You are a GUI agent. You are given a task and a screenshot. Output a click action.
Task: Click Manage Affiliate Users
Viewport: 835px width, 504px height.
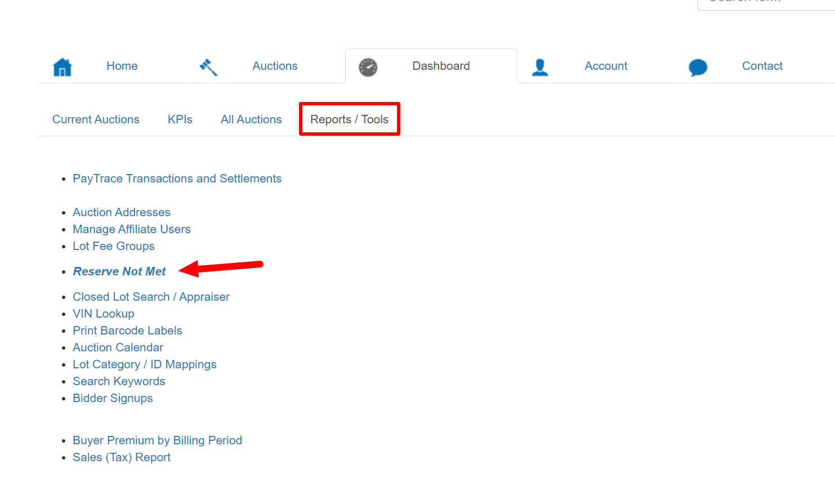coord(132,229)
